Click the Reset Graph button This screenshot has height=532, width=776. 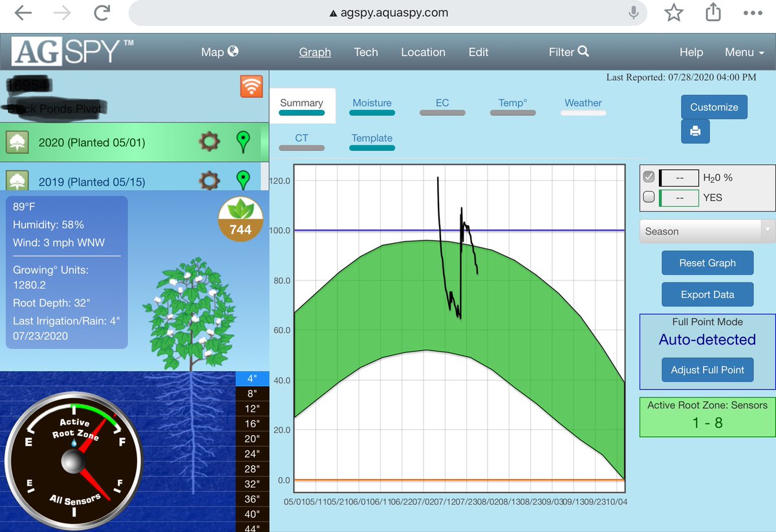[707, 263]
